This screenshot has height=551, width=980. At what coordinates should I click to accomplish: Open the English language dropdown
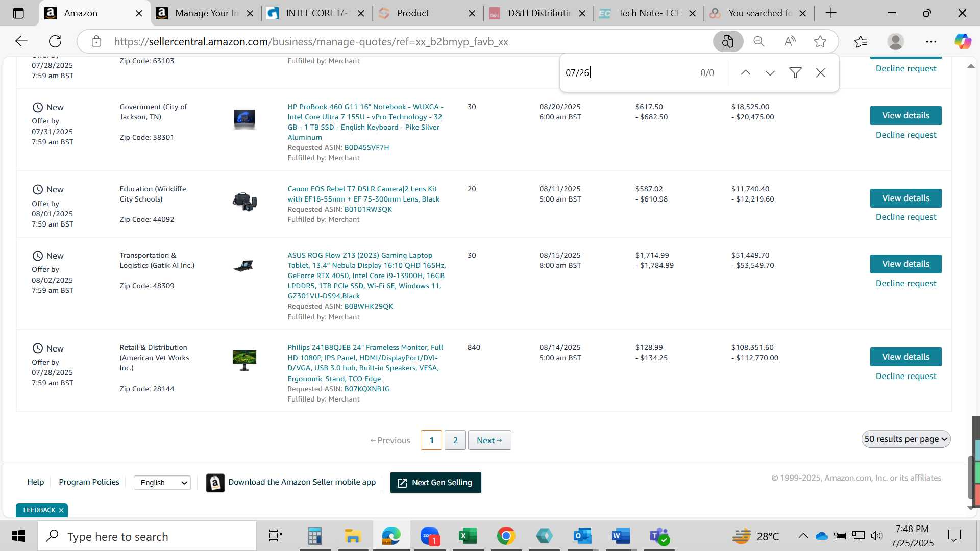point(162,483)
